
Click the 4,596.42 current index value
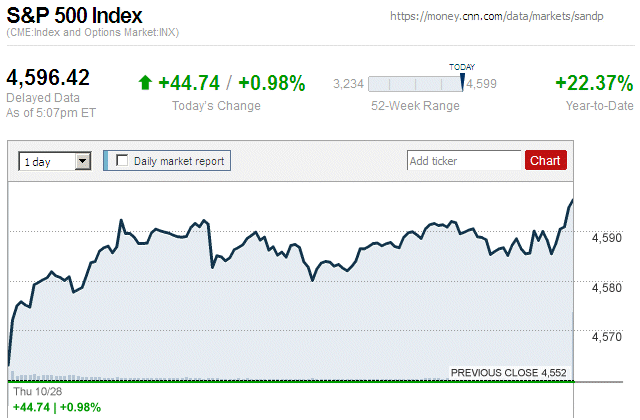click(x=49, y=77)
